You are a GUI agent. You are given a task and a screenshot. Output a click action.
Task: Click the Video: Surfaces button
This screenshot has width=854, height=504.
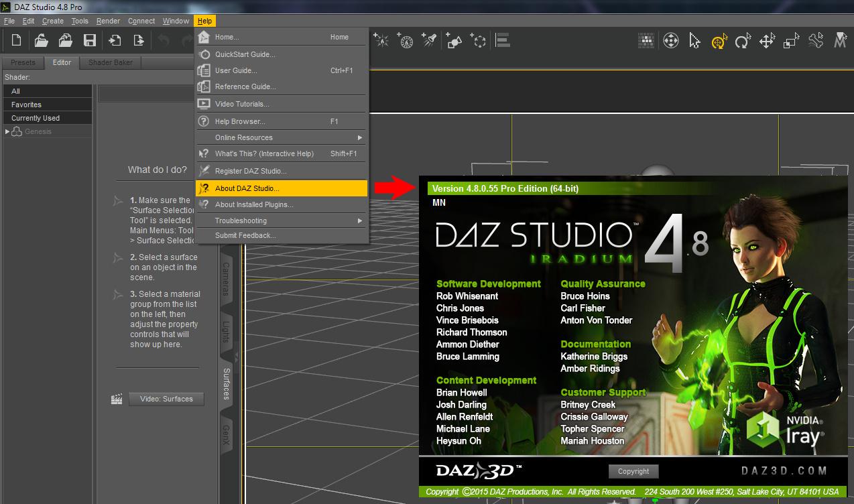click(166, 399)
